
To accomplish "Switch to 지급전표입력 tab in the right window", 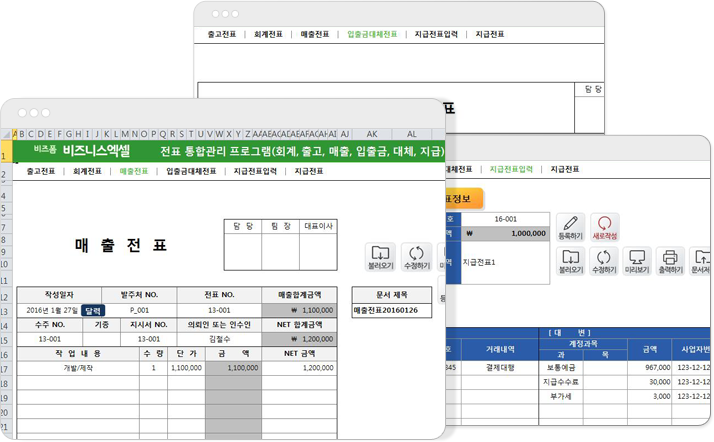I will (511, 170).
